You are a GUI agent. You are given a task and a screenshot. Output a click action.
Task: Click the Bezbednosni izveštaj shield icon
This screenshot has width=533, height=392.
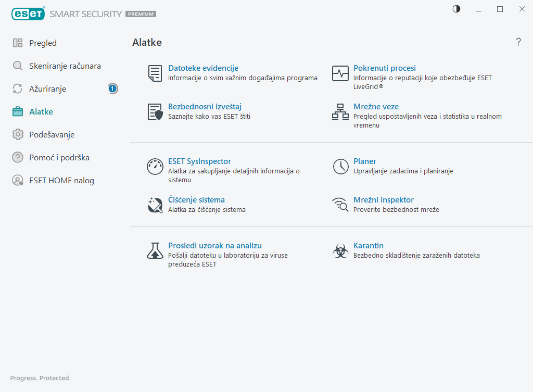click(x=155, y=112)
